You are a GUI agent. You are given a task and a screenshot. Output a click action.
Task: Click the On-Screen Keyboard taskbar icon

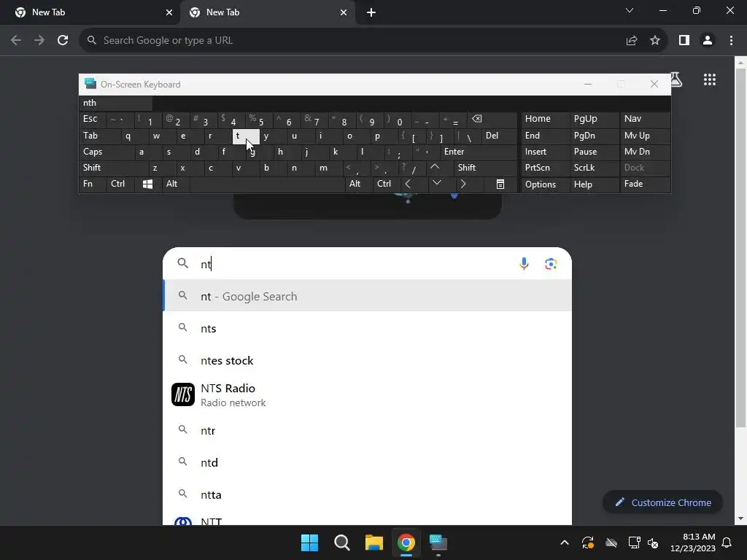coord(438,542)
